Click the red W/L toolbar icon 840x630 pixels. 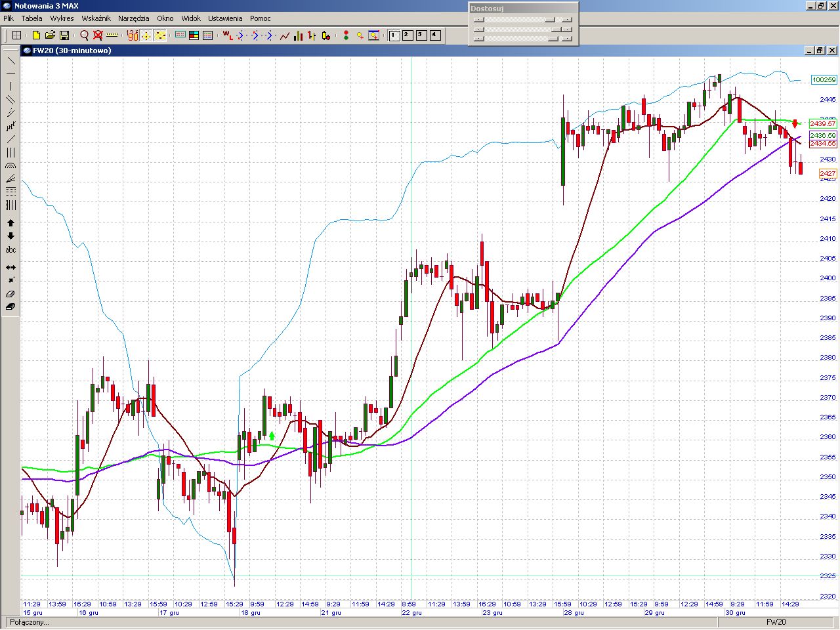[x=227, y=35]
